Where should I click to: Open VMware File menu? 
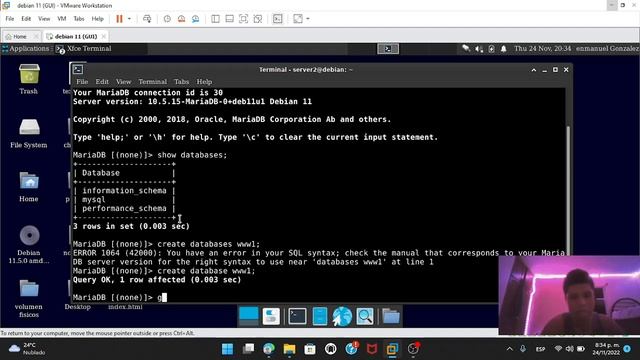[x=10, y=19]
